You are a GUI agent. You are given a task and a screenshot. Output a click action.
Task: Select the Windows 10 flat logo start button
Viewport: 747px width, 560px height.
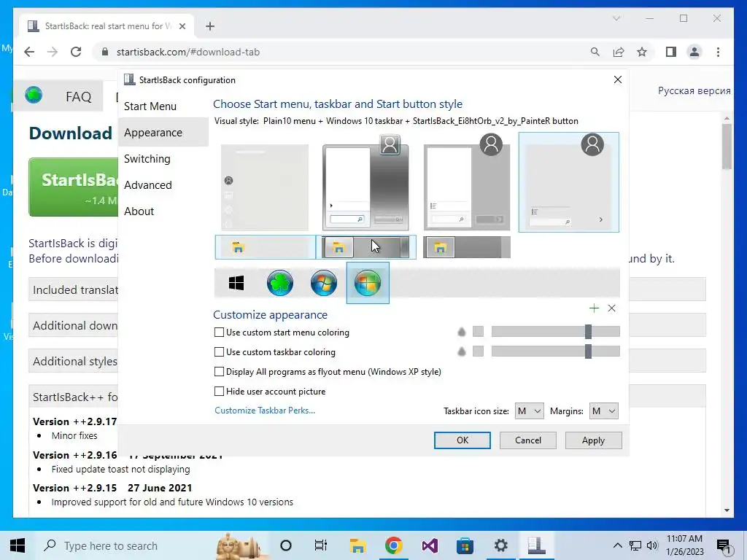point(236,283)
